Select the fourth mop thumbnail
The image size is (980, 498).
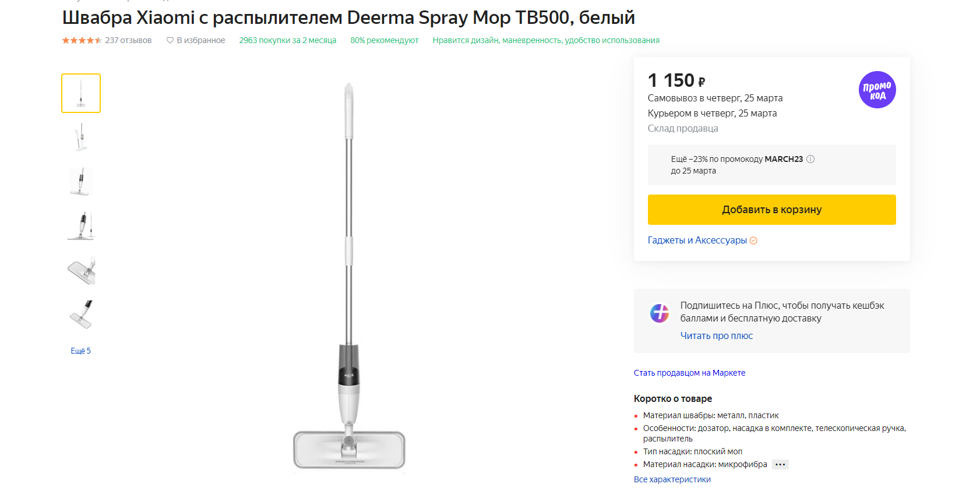pos(81,226)
